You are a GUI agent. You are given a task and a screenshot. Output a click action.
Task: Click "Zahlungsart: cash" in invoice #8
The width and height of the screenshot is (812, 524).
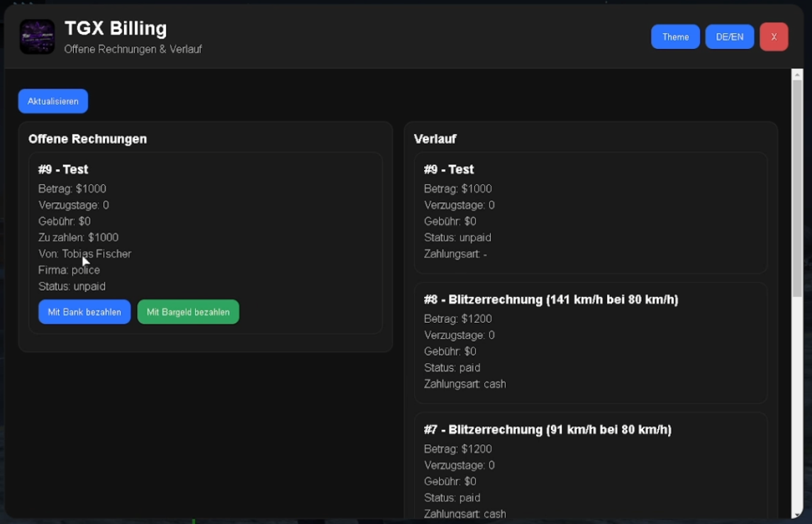click(465, 384)
